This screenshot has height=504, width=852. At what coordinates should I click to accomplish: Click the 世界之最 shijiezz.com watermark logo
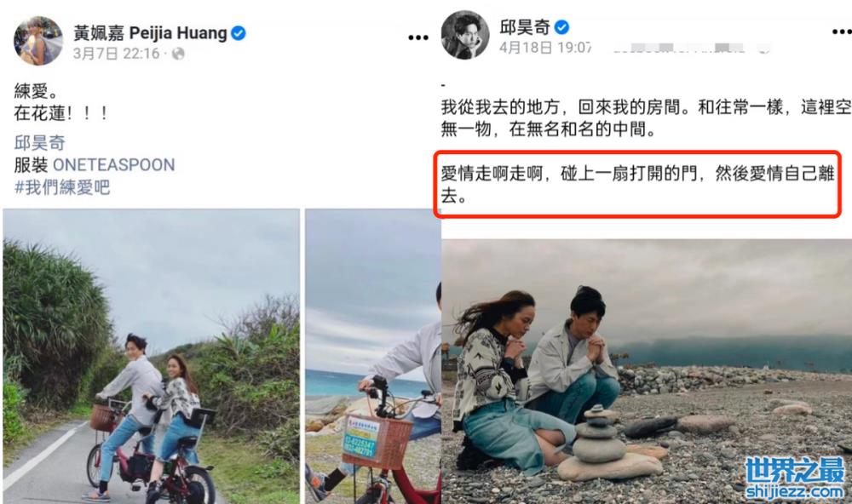pyautogui.click(x=794, y=478)
